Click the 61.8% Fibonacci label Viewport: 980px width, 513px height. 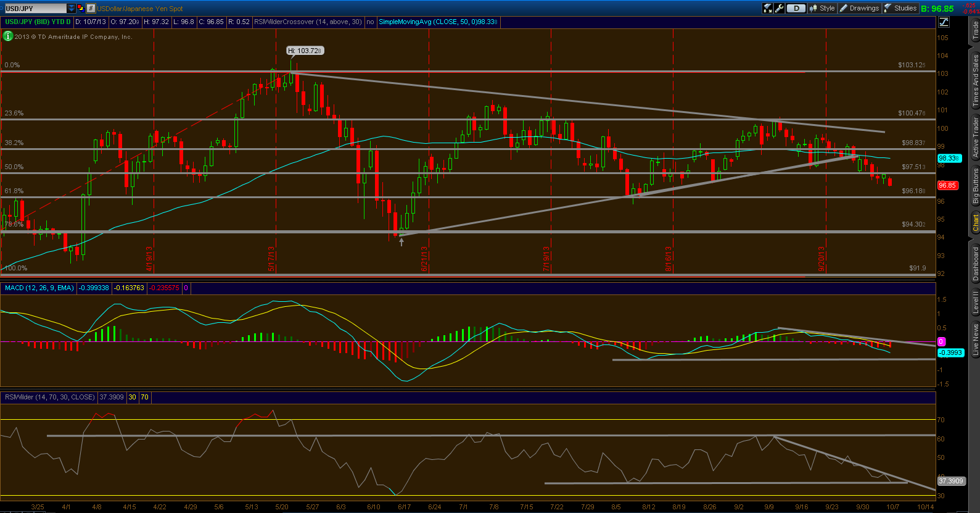14,191
